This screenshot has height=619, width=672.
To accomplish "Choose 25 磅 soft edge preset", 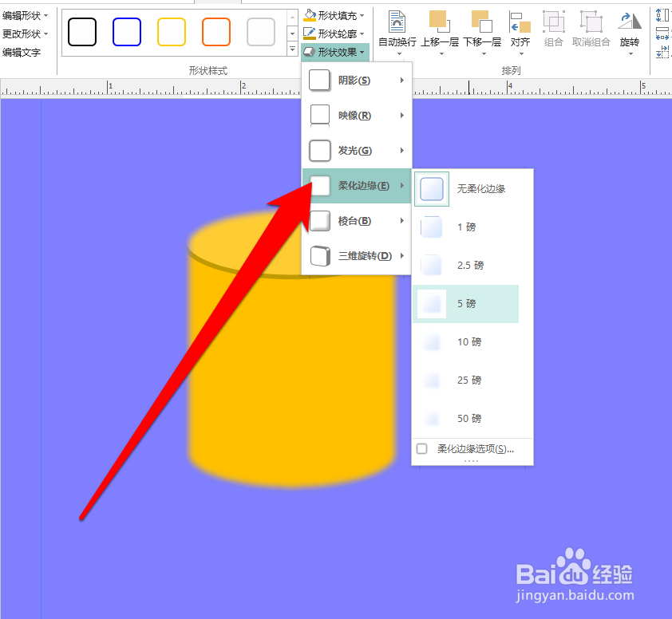I will point(466,380).
